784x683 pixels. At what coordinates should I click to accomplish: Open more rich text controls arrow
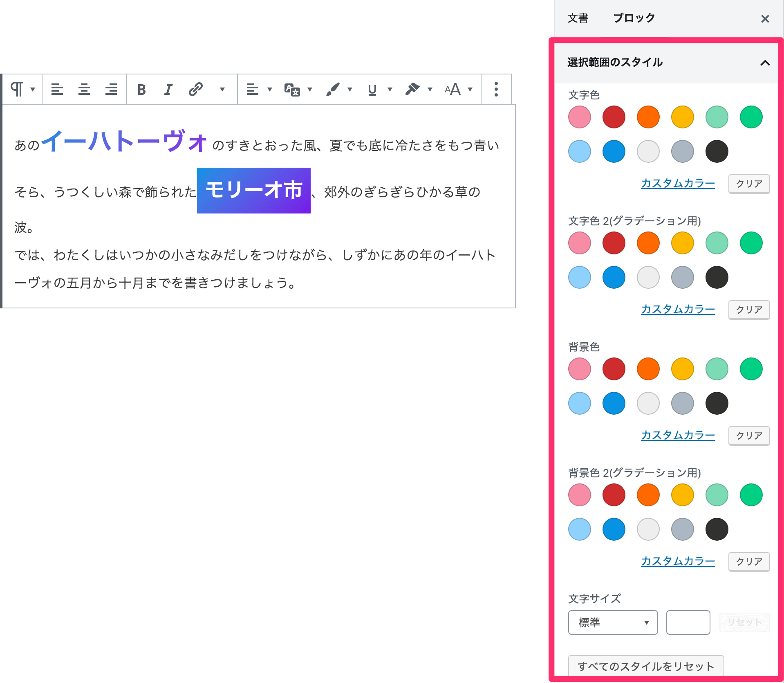coord(222,89)
